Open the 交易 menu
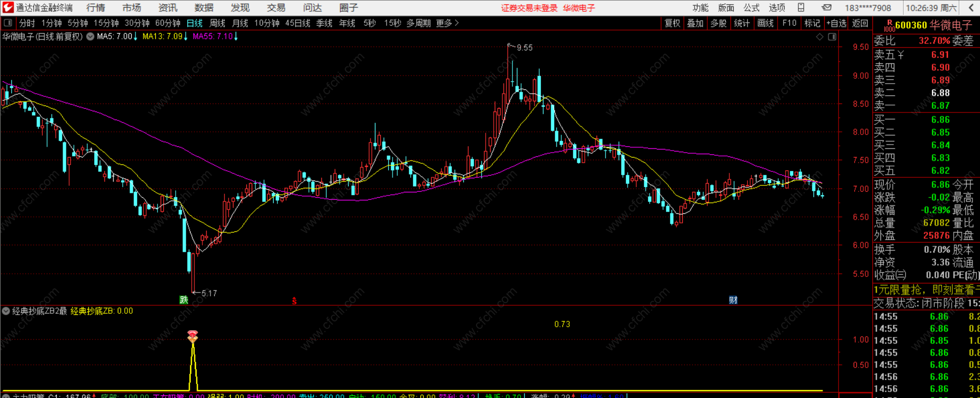Viewport: 980px width, 398px height. coord(276,7)
